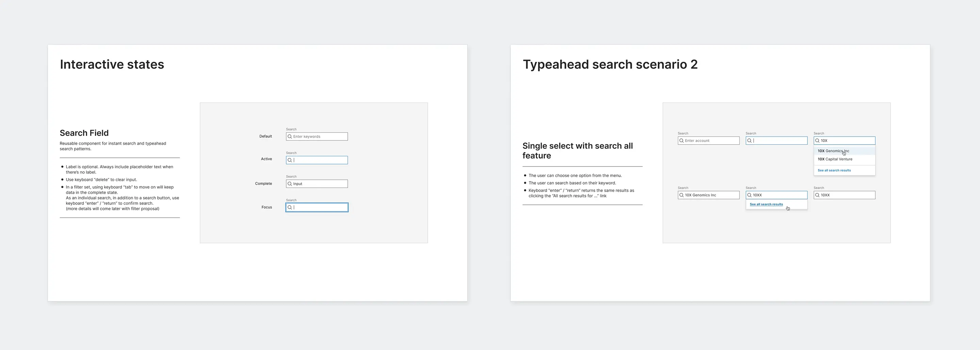Select 10X Genomics Inc from the suggestions
This screenshot has width=980, height=350.
coord(845,151)
